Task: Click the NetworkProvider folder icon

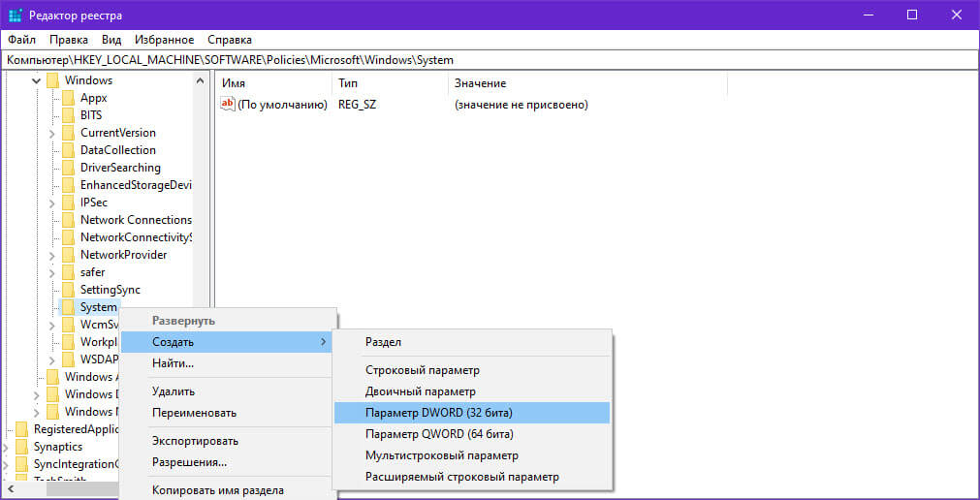Action: pos(68,255)
